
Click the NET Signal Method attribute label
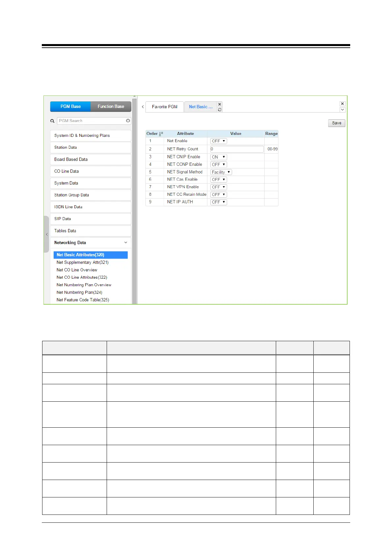point(185,172)
